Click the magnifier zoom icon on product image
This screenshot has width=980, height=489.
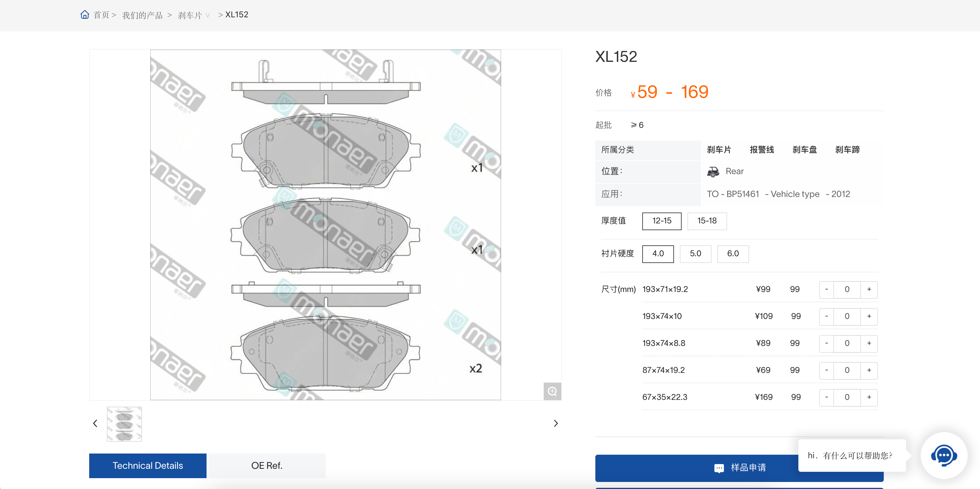pyautogui.click(x=552, y=391)
